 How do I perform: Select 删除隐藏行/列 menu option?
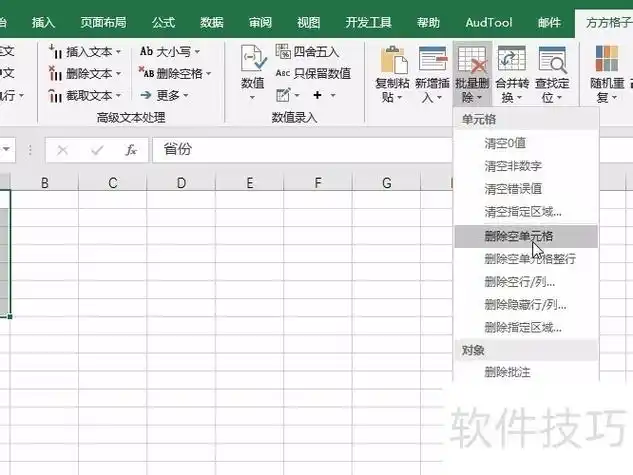pyautogui.click(x=524, y=304)
